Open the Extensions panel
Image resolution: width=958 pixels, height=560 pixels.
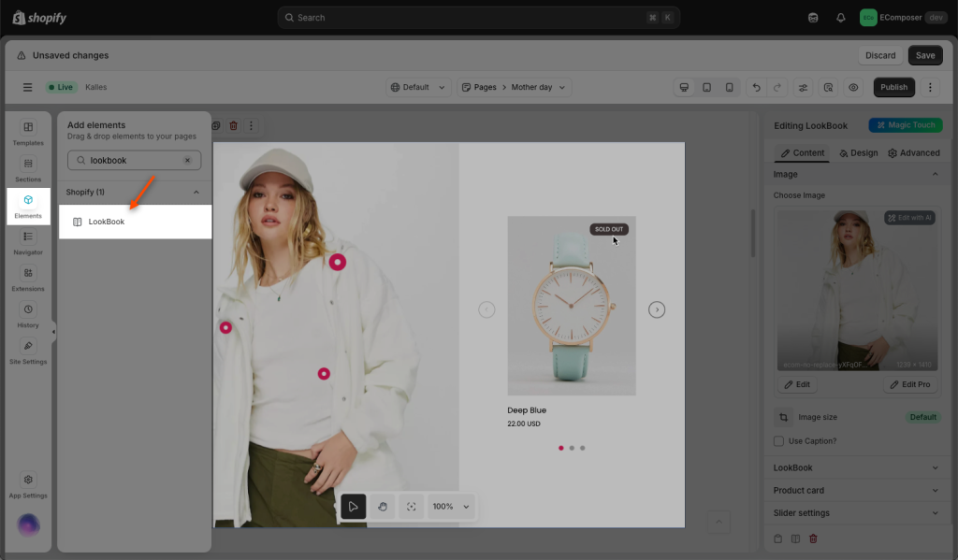[x=28, y=279]
